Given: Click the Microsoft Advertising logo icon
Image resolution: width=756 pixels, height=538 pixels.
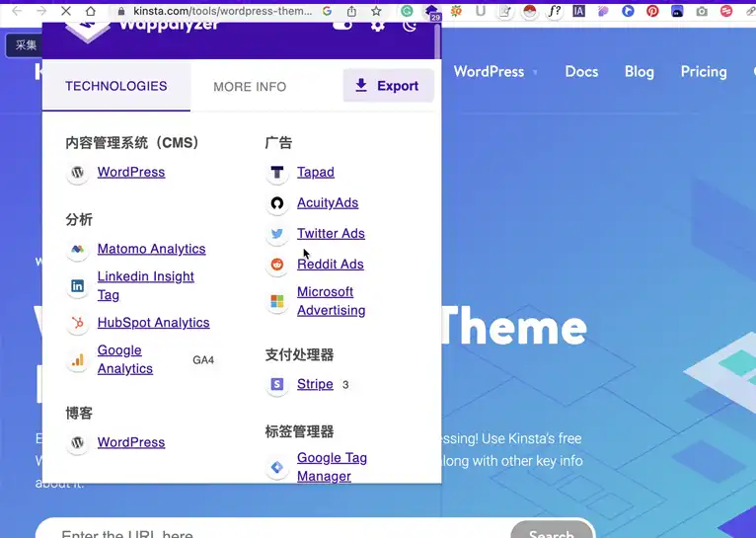Looking at the screenshot, I should pos(277,301).
